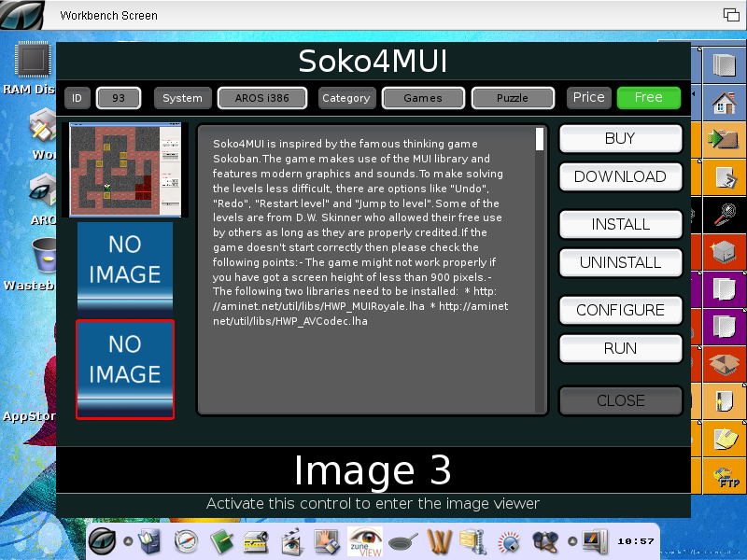747x560 pixels.
Task: Click the dock clock showing 10:57
Action: pyautogui.click(x=636, y=541)
